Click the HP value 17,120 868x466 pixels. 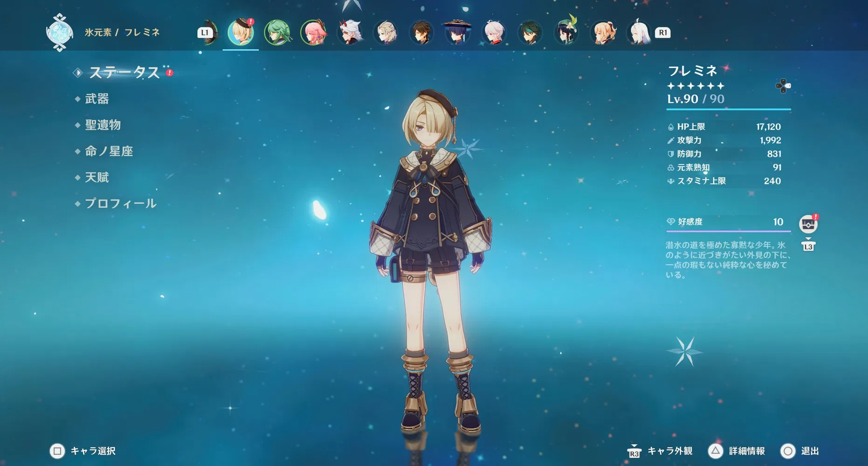coord(768,127)
